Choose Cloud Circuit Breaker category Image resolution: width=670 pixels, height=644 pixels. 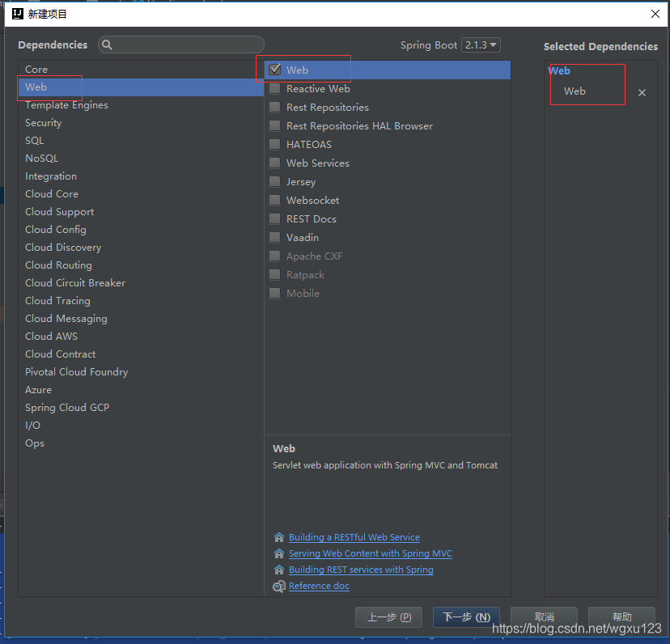(x=141, y=283)
